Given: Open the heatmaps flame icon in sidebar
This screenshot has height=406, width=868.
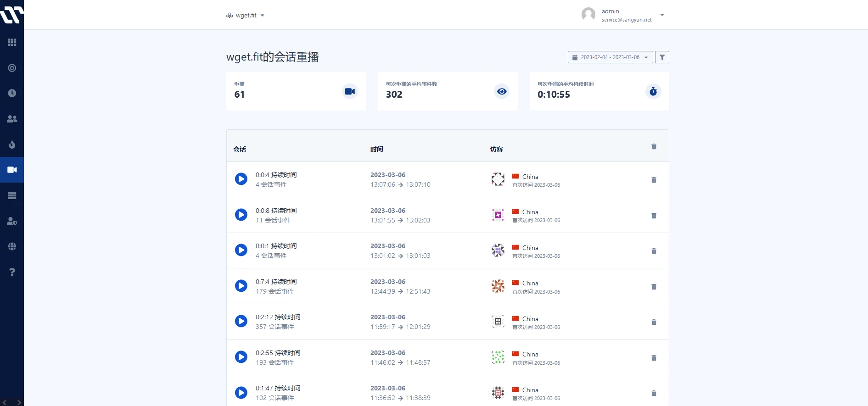Looking at the screenshot, I should (x=12, y=145).
